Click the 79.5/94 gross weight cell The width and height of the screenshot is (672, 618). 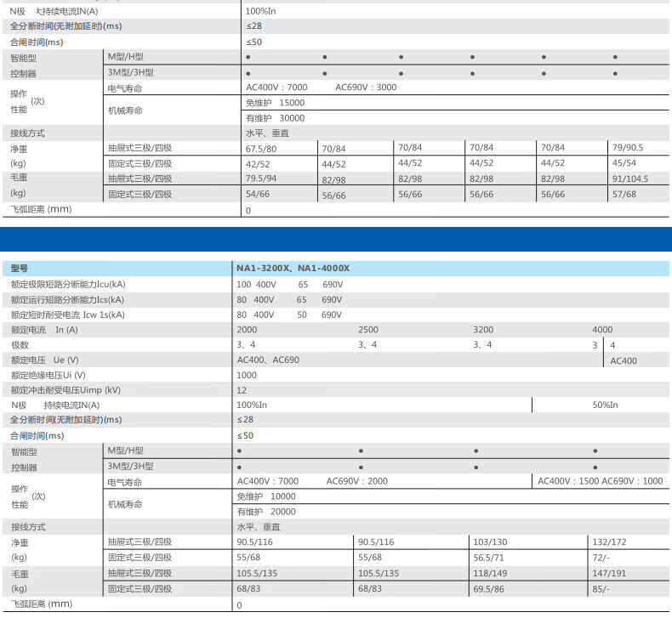click(261, 179)
